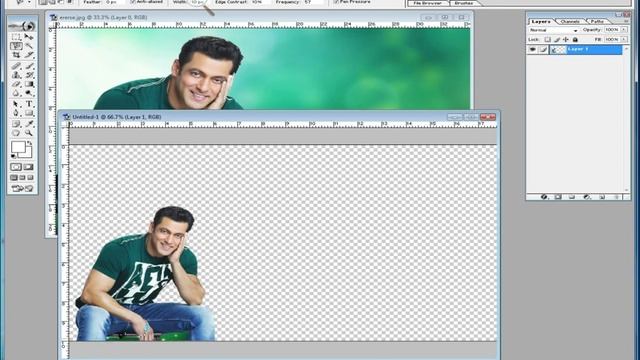This screenshot has height=360, width=640.
Task: Select the Zoom magnifier tool
Action: tap(29, 133)
